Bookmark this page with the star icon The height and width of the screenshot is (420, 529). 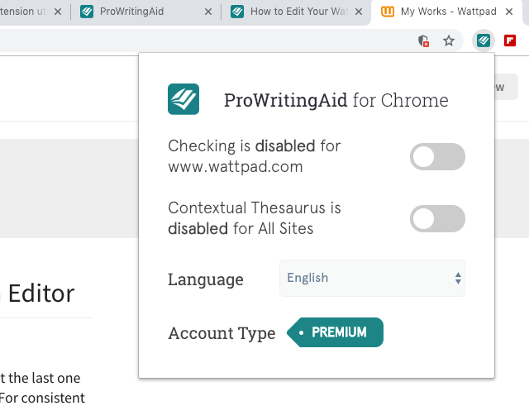pyautogui.click(x=449, y=41)
